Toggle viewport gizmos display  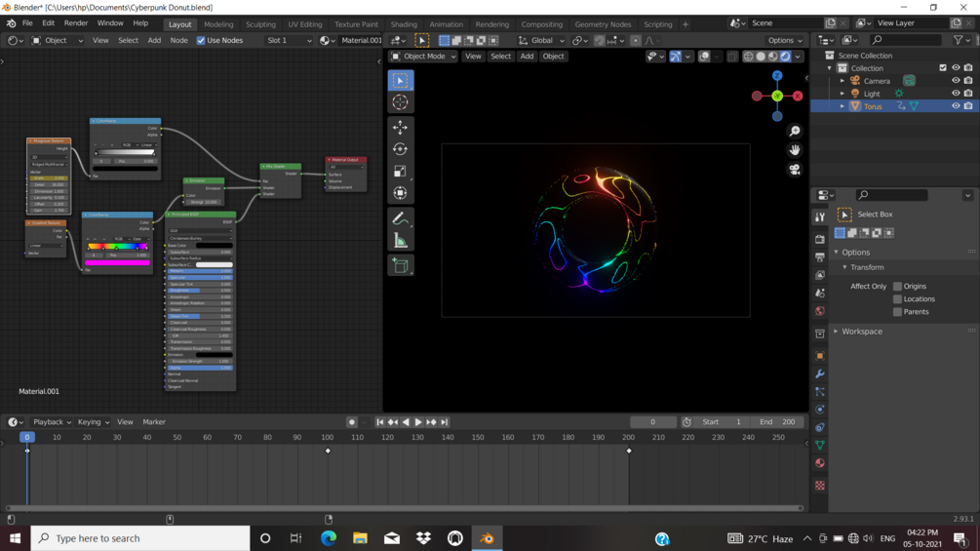[x=676, y=57]
